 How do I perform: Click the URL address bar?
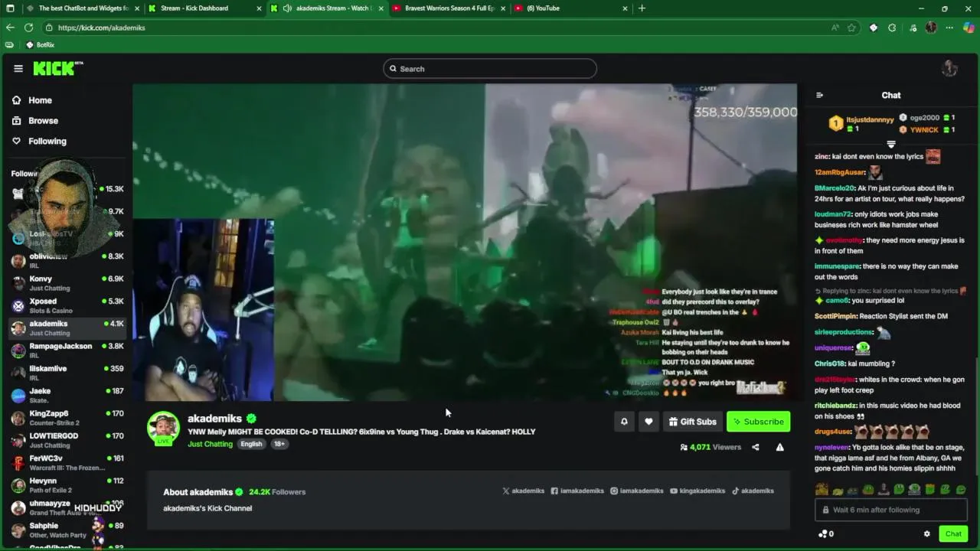tap(436, 28)
